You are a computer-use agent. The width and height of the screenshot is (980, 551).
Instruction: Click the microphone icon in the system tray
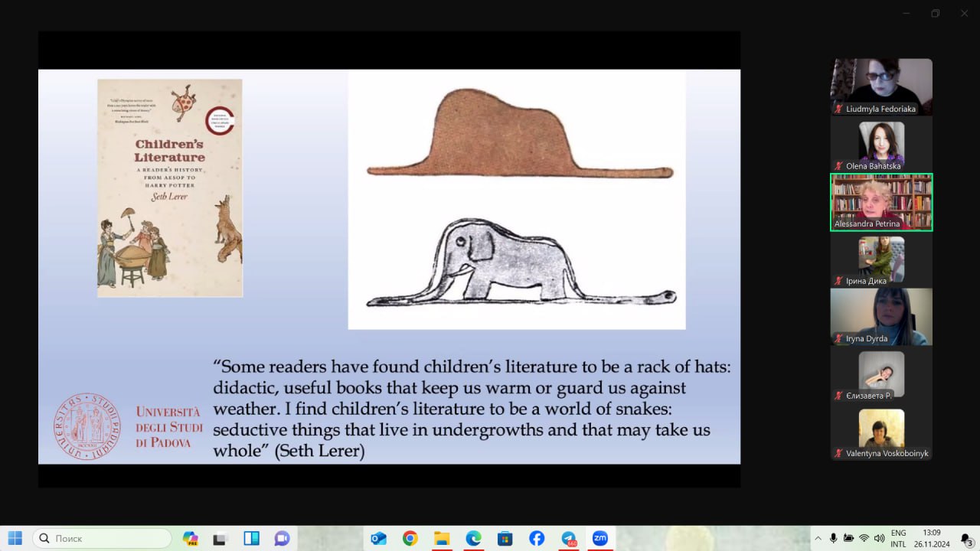click(833, 538)
